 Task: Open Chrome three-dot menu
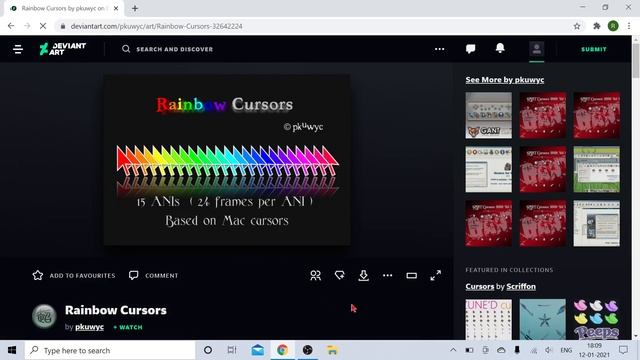629,26
